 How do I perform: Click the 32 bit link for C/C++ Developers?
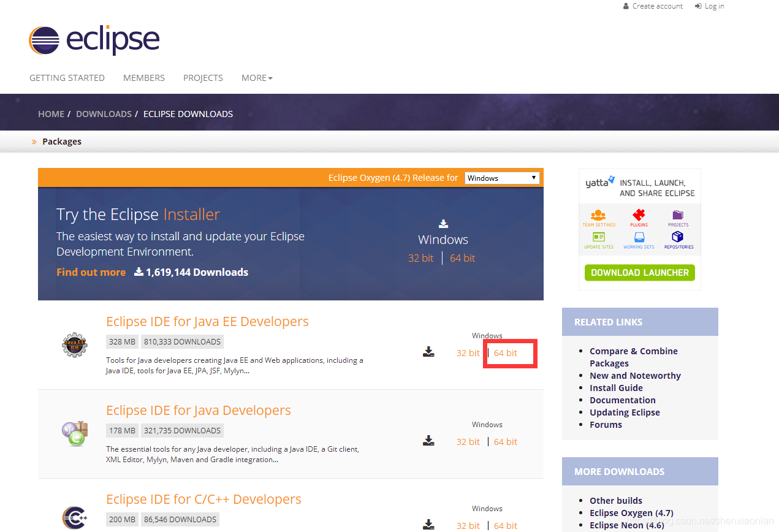468,526
